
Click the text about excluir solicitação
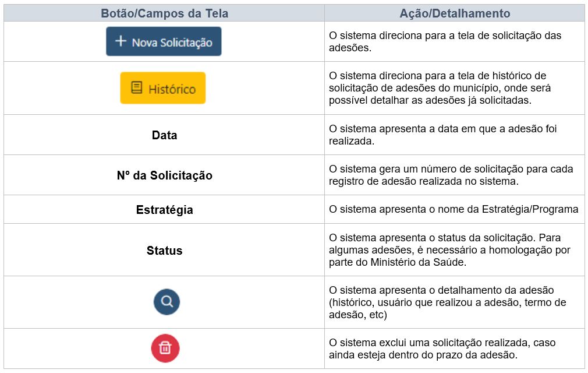coord(442,349)
